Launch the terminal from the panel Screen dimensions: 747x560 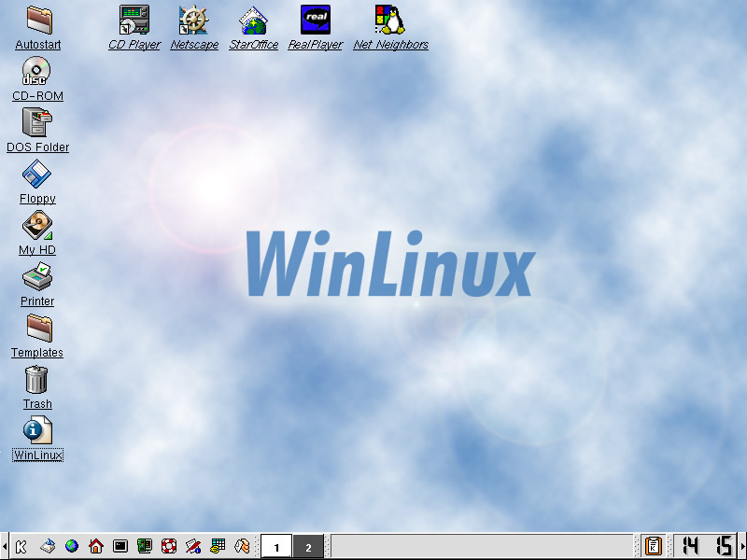click(x=120, y=546)
